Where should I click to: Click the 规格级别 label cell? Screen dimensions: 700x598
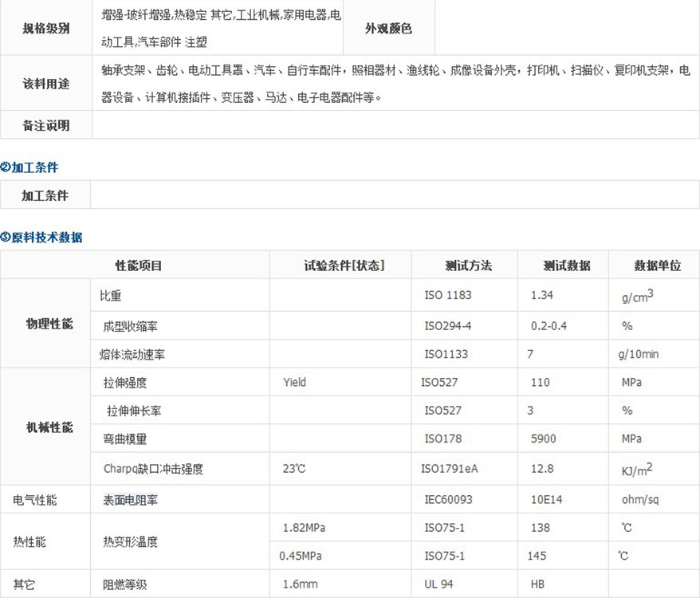[46, 29]
